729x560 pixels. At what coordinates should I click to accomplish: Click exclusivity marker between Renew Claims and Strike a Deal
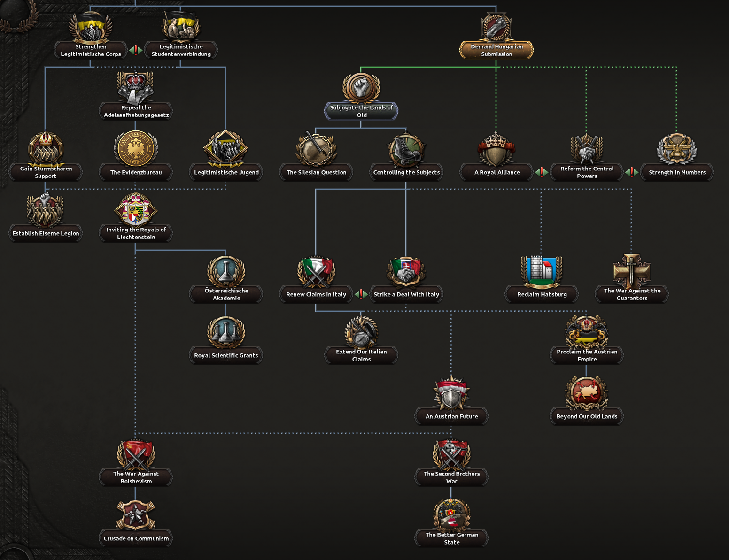point(361,294)
